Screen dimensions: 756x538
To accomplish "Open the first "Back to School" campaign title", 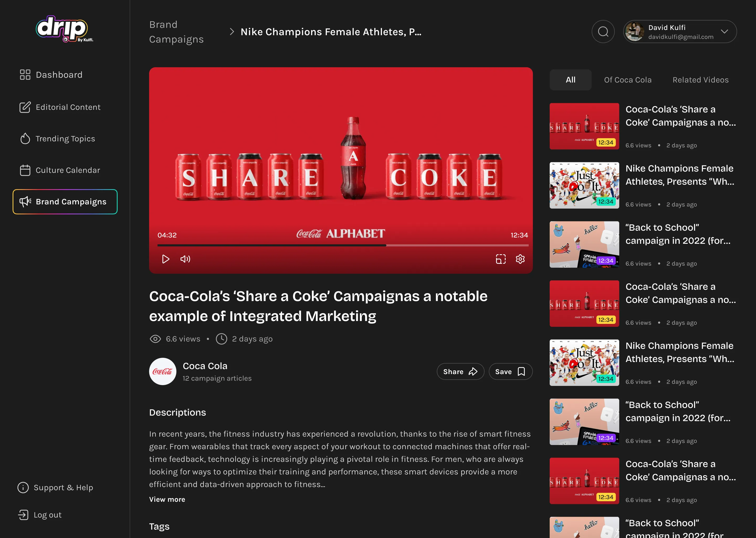I will point(678,234).
